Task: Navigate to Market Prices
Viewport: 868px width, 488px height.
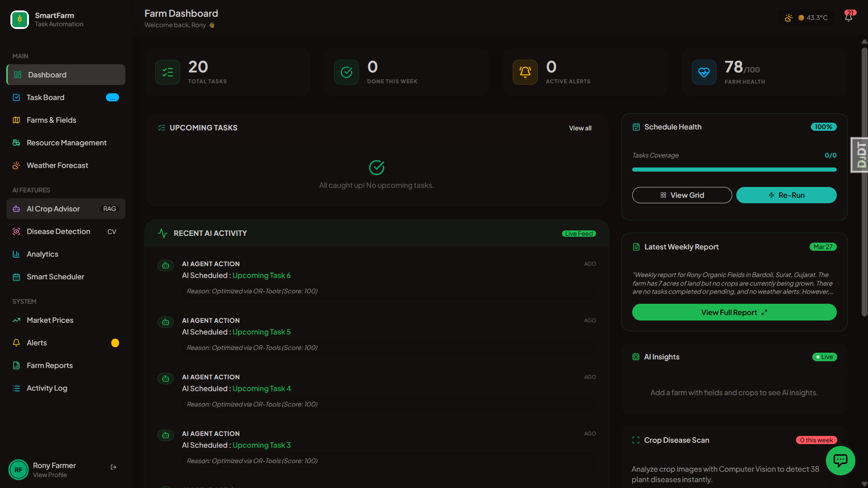Action: pos(50,320)
